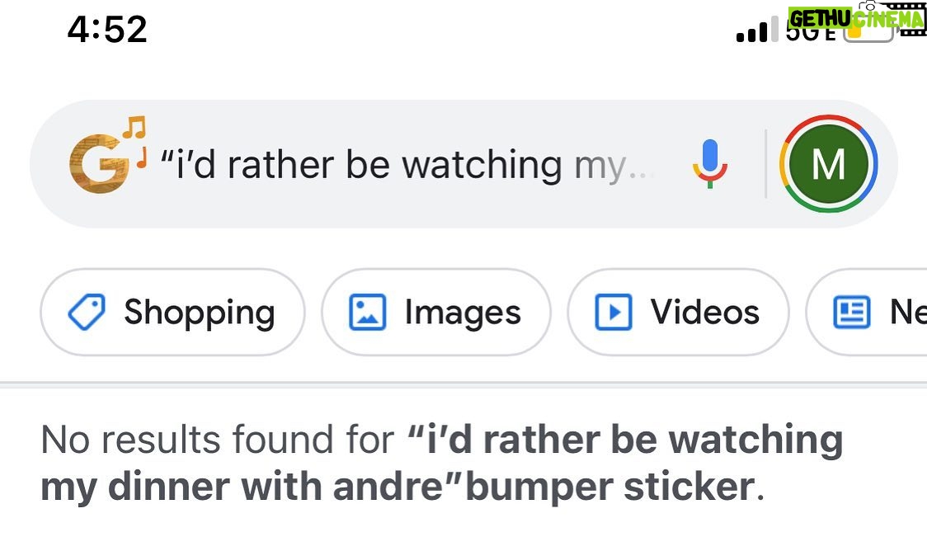Open the M account profile avatar
Image resolution: width=927 pixels, height=560 pixels.
click(828, 164)
